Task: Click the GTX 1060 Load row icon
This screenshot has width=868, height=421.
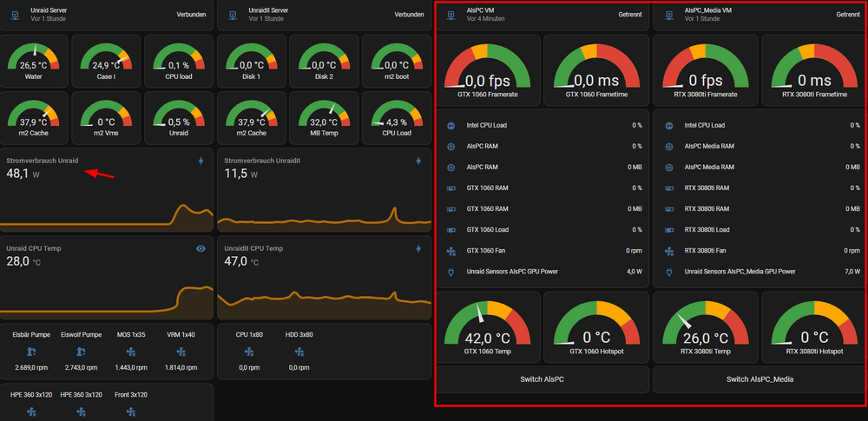Action: pos(450,230)
